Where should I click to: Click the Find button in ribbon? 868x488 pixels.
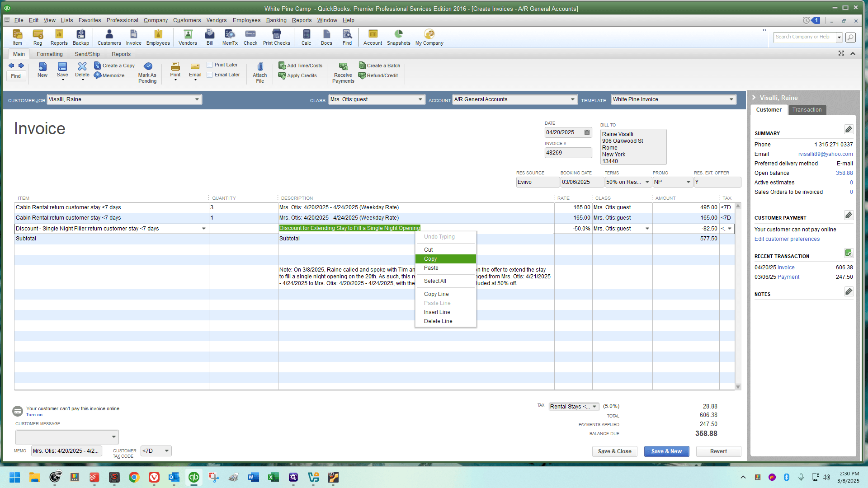[16, 76]
